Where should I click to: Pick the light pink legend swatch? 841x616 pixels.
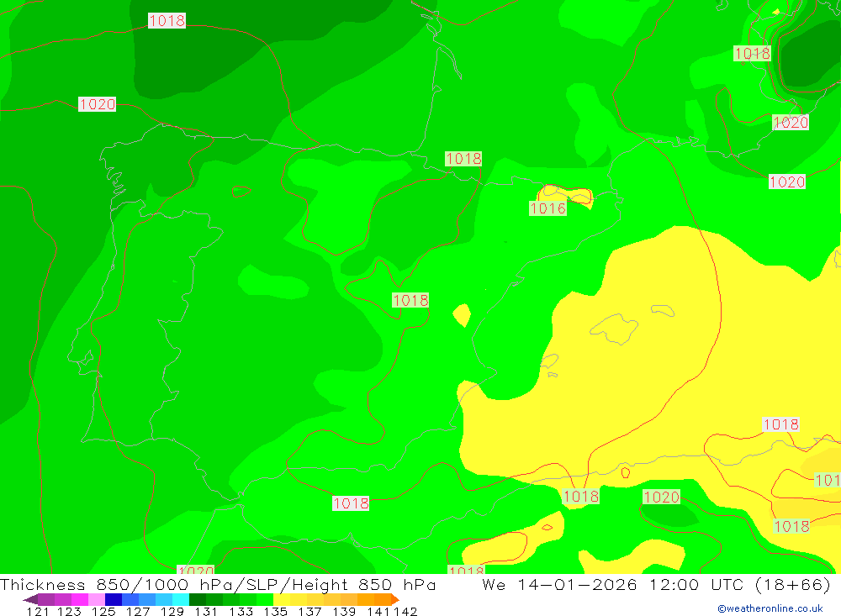(x=97, y=599)
